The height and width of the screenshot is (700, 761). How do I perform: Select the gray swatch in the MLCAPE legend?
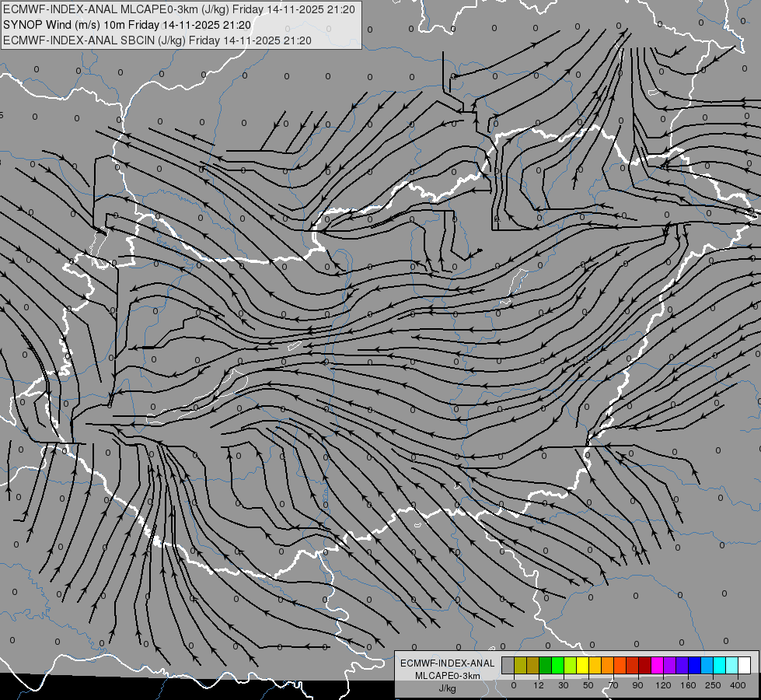[x=508, y=666]
